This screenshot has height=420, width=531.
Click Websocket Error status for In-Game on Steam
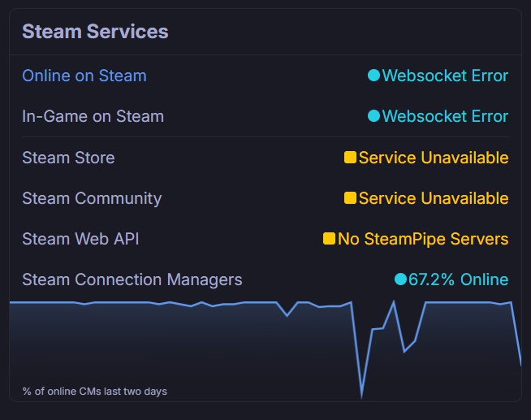coord(445,116)
